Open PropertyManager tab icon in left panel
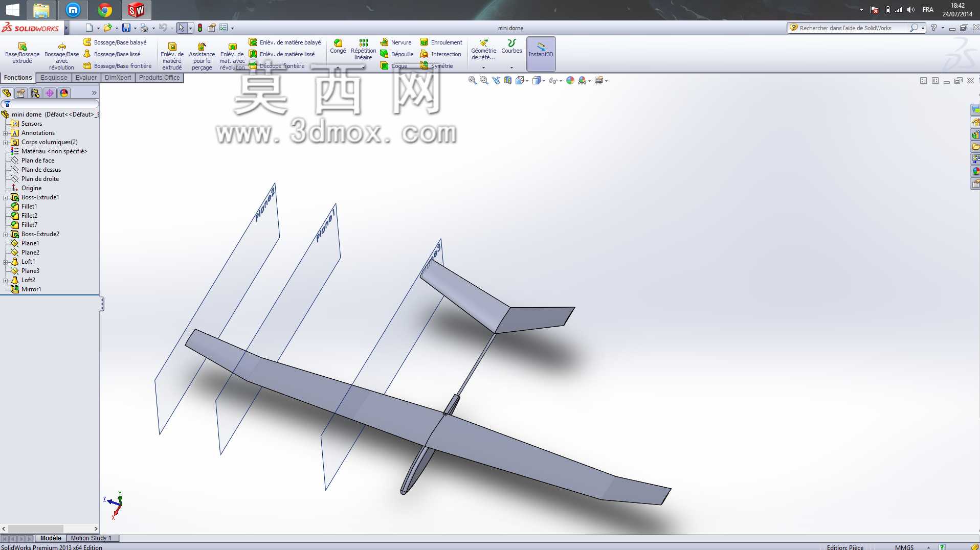Viewport: 980px width, 550px height. point(21,93)
